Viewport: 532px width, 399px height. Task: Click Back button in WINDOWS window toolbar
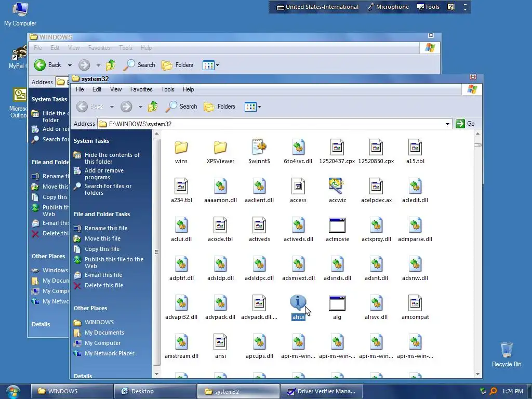point(47,65)
